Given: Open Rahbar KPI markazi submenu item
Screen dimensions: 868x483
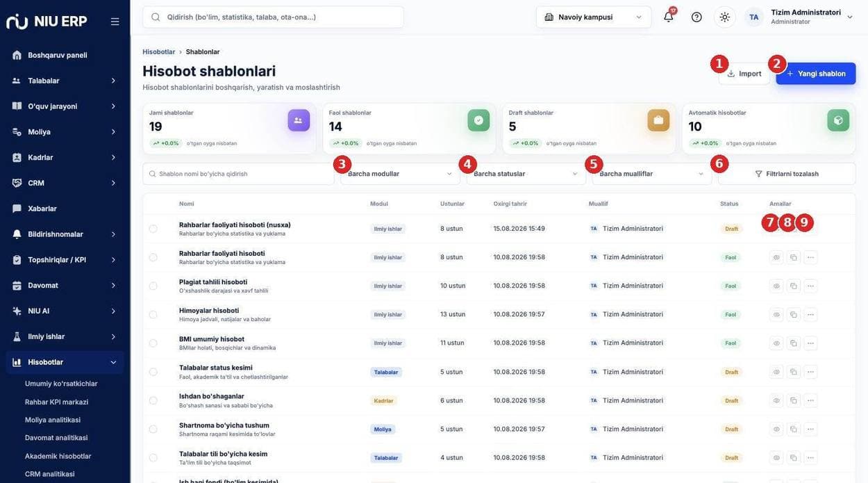Looking at the screenshot, I should [56, 402].
